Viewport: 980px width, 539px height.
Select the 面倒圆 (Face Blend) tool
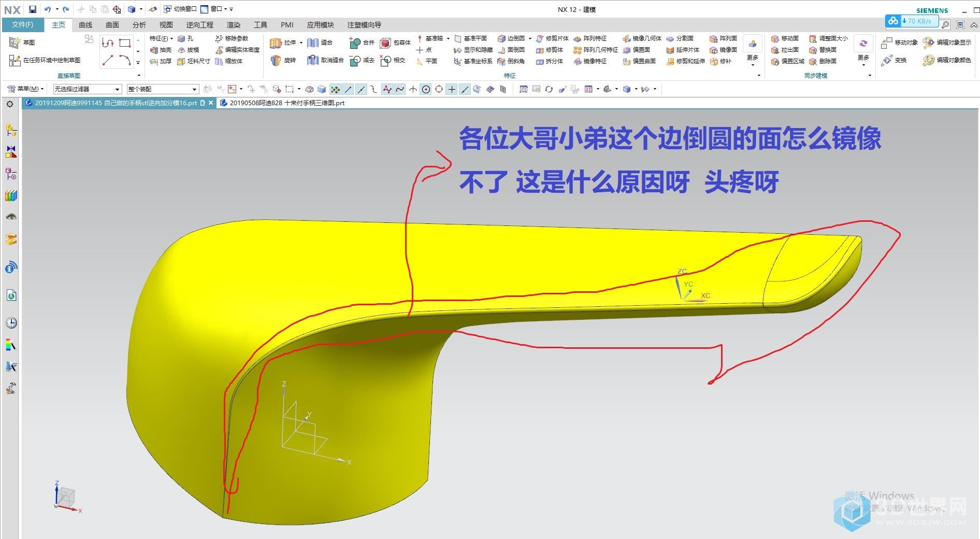tap(511, 50)
